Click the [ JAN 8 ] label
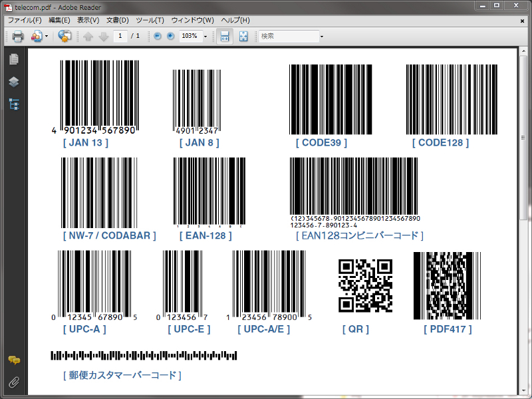Image resolution: width=532 pixels, height=399 pixels. coord(199,143)
